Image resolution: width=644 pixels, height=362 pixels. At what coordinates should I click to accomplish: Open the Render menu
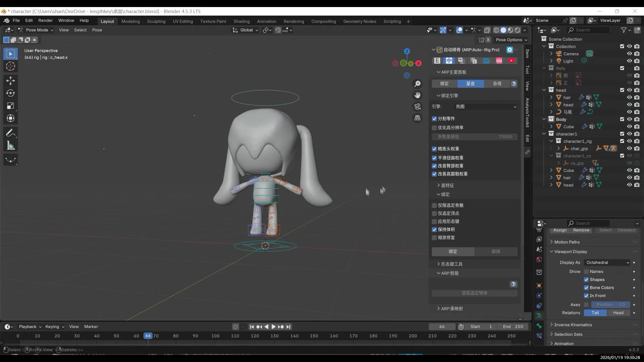[45, 20]
